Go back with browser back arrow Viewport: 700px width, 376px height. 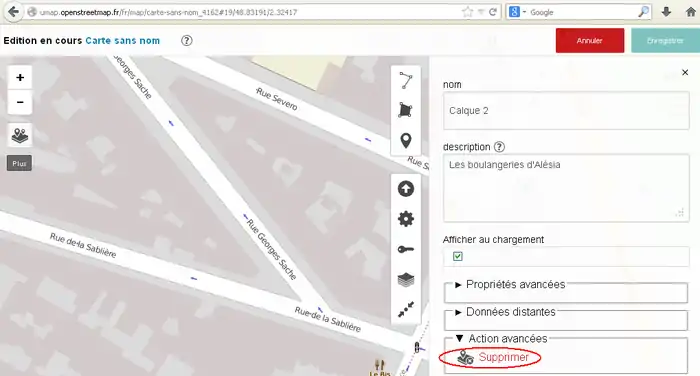(x=13, y=12)
